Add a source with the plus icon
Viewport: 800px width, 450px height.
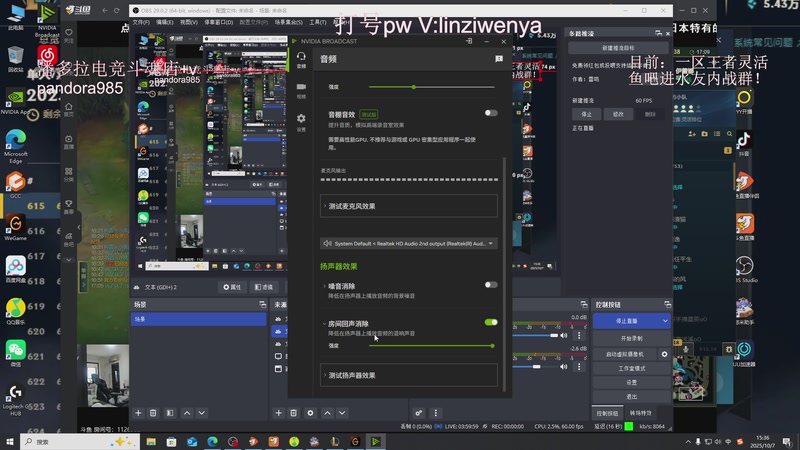coord(279,413)
